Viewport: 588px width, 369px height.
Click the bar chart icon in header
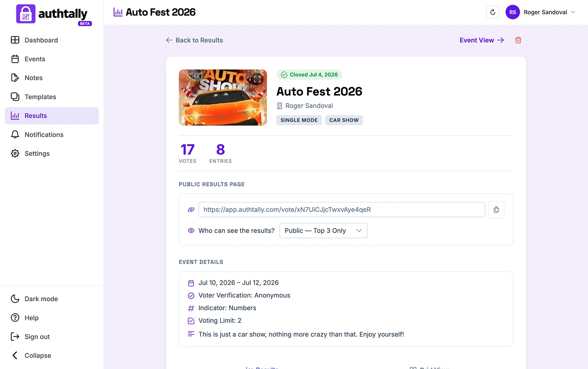coord(118,12)
